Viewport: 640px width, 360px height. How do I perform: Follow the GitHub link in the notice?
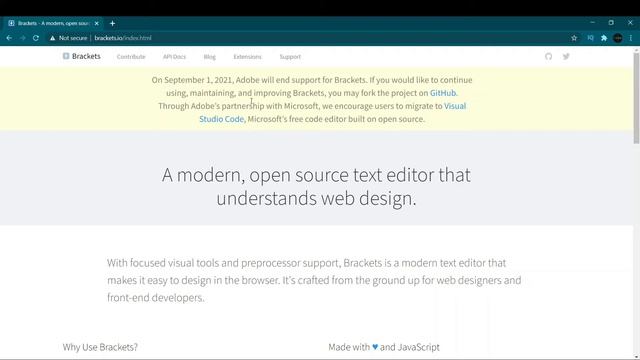click(443, 93)
